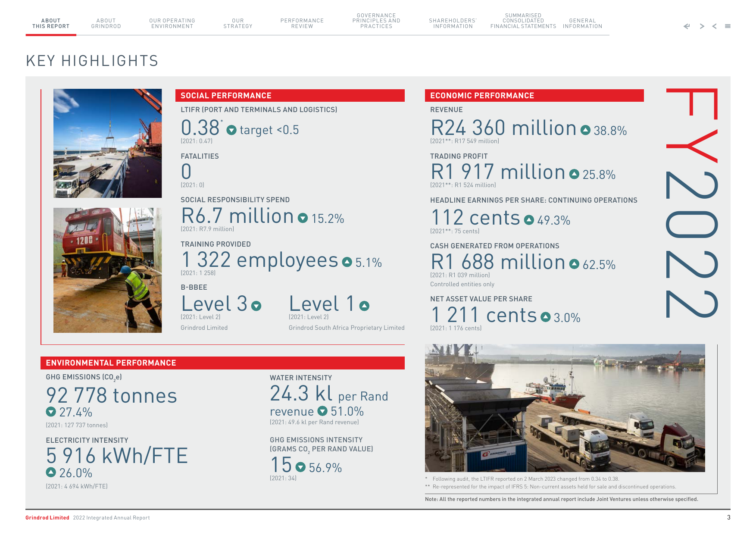The image size is (756, 535).
Task: Click the down arrow beside water intensity 51.0%
Action: click(x=322, y=411)
